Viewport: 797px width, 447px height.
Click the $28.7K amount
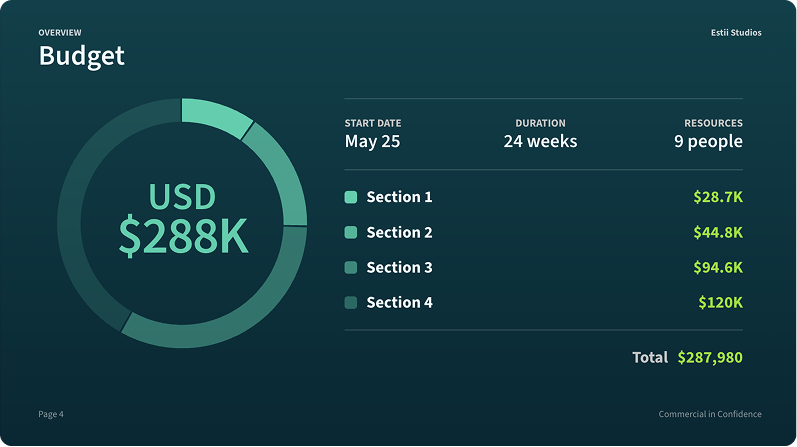[x=718, y=197]
